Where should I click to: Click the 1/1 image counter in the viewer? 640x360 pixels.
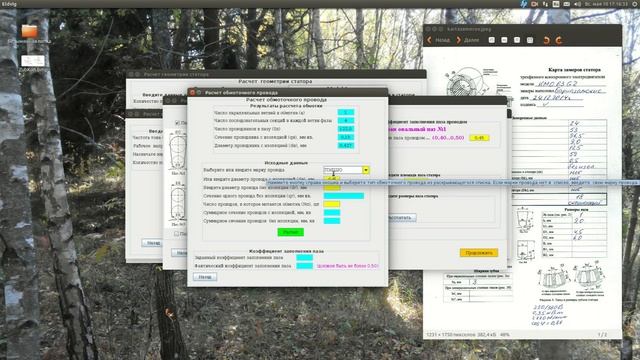[x=602, y=335]
